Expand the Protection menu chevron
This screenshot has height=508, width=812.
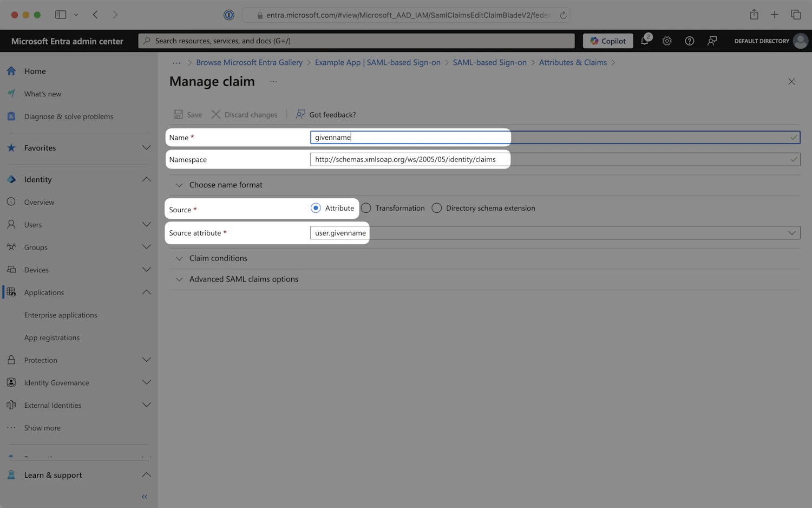click(x=146, y=360)
